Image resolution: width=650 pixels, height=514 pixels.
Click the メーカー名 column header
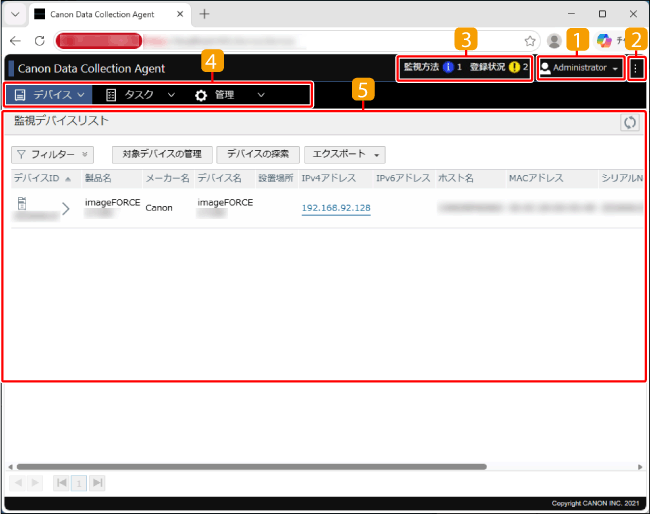click(x=167, y=178)
